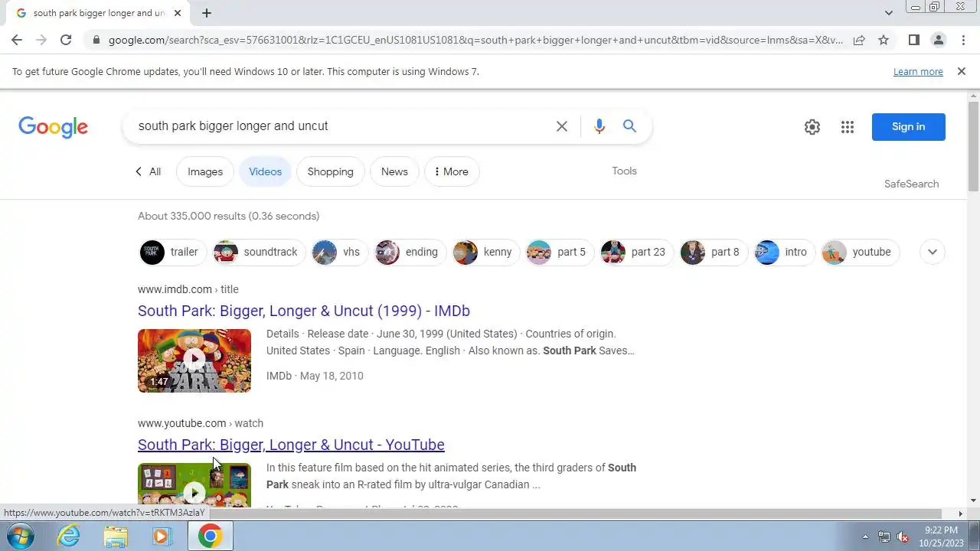Close the South Park search browser tab
Viewport: 980px width, 551px height.
tap(178, 13)
